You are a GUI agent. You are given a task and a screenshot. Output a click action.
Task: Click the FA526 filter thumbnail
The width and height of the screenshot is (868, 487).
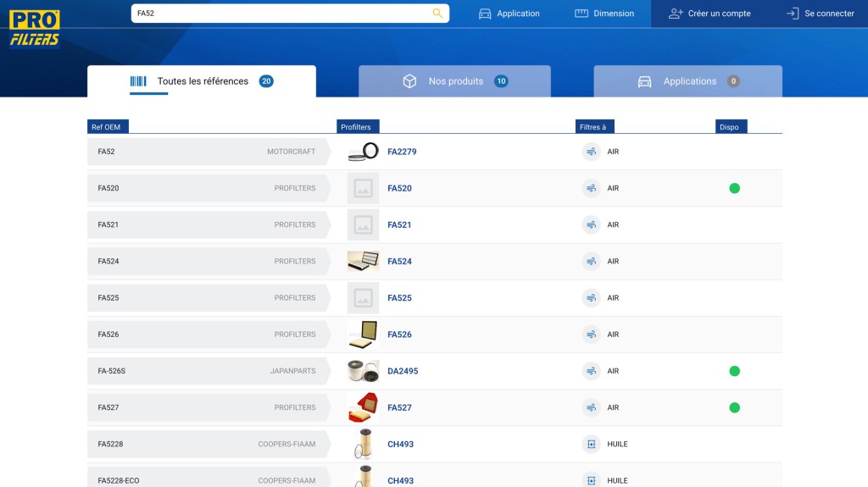click(x=363, y=335)
